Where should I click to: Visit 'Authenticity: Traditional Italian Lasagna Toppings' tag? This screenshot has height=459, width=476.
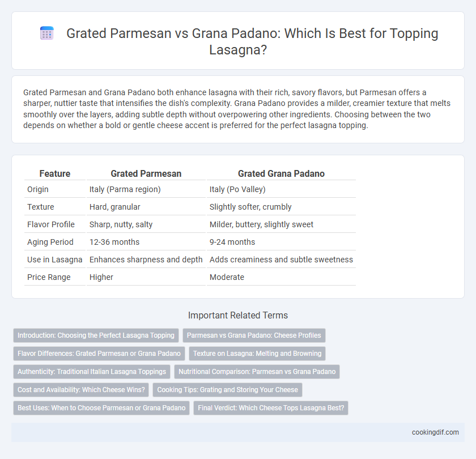pyautogui.click(x=92, y=372)
